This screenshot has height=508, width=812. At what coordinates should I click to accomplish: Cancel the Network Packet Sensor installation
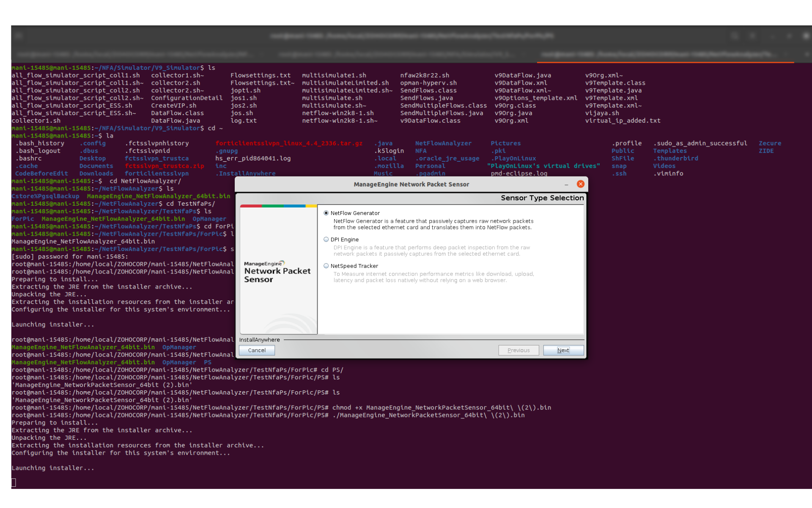[256, 350]
